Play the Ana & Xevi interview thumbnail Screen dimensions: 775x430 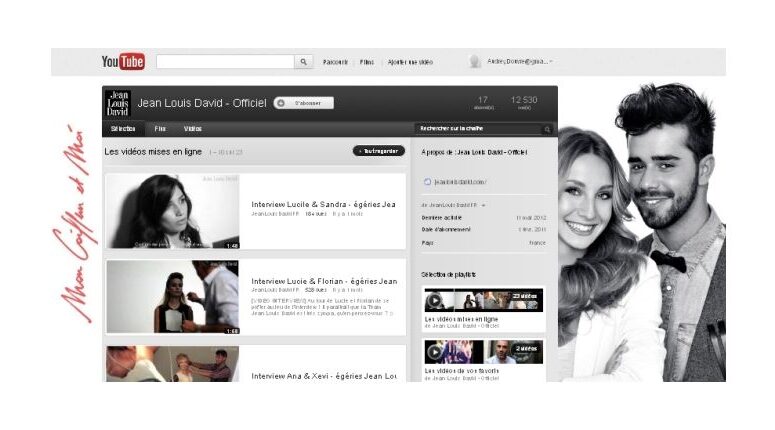pos(172,364)
